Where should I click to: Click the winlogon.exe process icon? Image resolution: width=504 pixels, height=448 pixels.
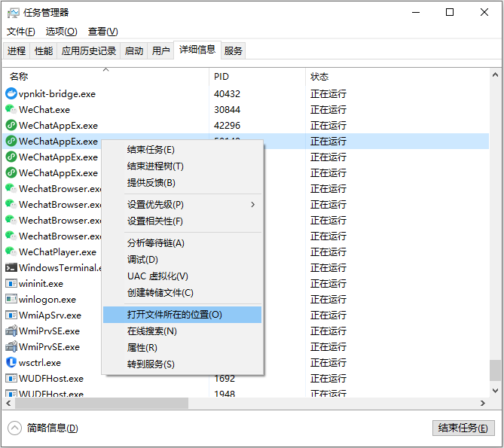pyautogui.click(x=11, y=299)
